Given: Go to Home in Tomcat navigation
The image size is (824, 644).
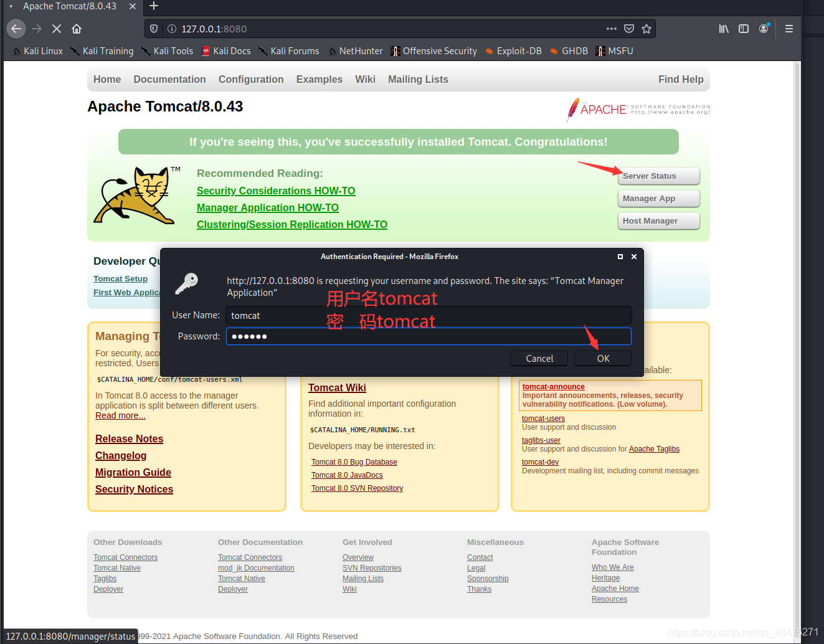Looking at the screenshot, I should (107, 79).
